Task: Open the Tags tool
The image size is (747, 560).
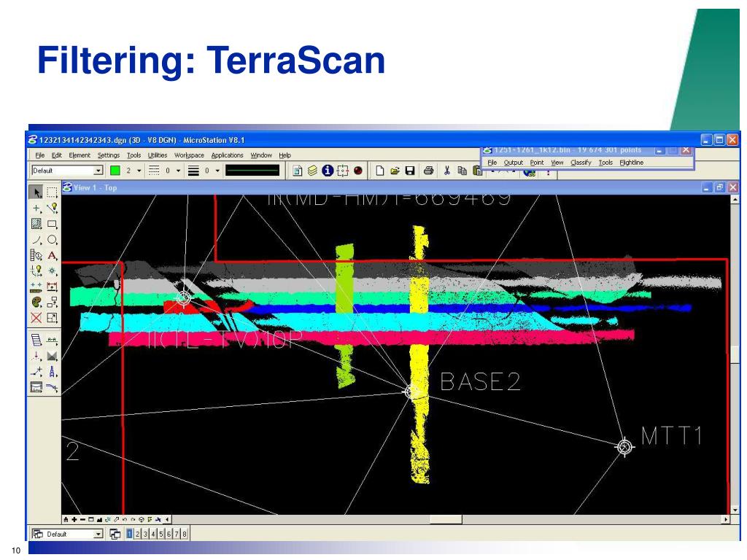Action: 36,255
